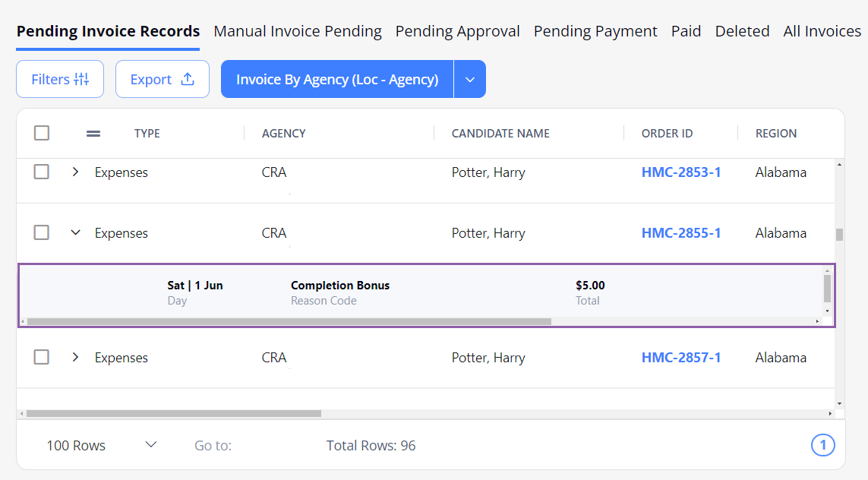Switch to the Pending Payment tab
The width and height of the screenshot is (868, 480).
click(595, 31)
